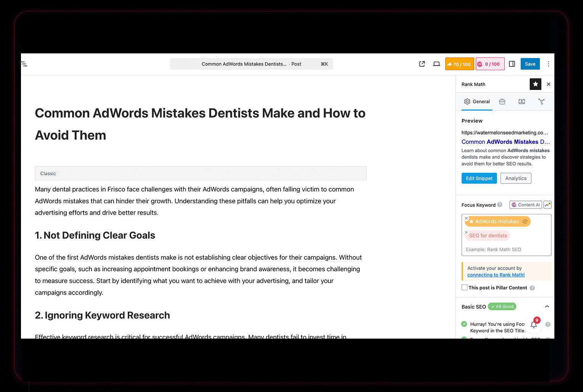Click the post title heading to edit
Screen dimensions: 583x392
pos(201,124)
